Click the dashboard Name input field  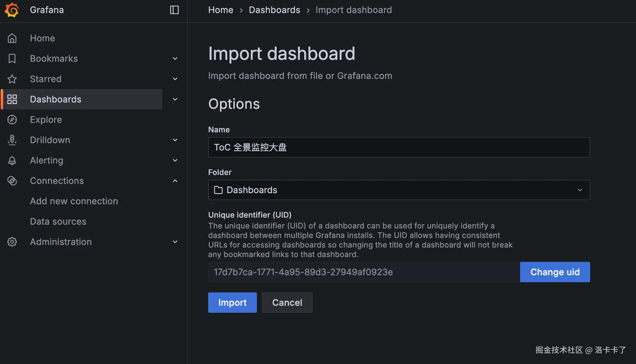[x=399, y=147]
